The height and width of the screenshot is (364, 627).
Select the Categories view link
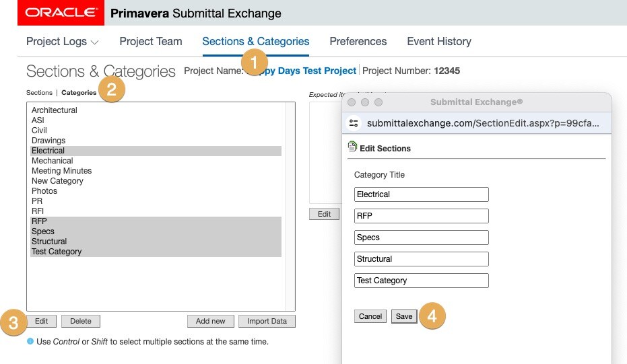[x=79, y=93]
